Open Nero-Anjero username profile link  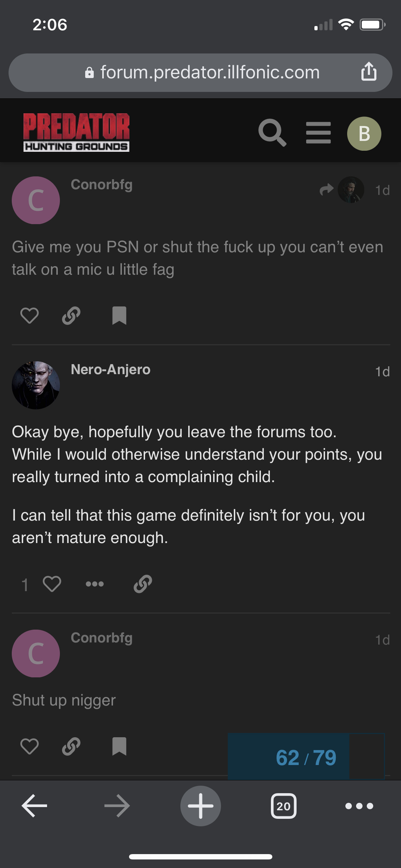(x=110, y=370)
